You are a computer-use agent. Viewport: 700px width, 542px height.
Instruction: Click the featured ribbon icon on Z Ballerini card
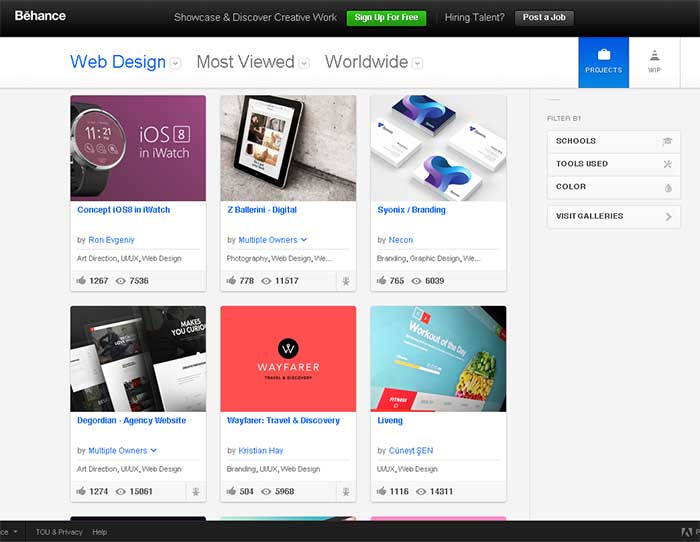pyautogui.click(x=346, y=281)
